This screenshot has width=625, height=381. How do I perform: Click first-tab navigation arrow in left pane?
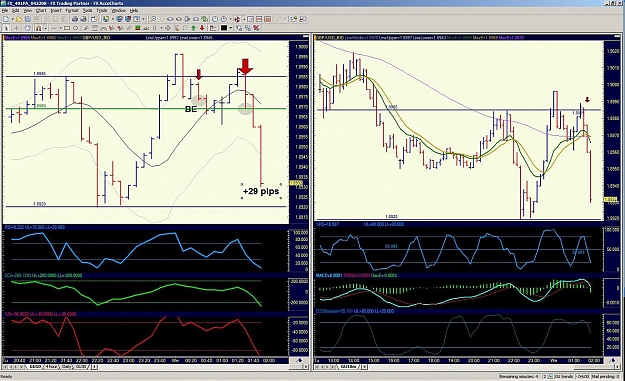6,366
